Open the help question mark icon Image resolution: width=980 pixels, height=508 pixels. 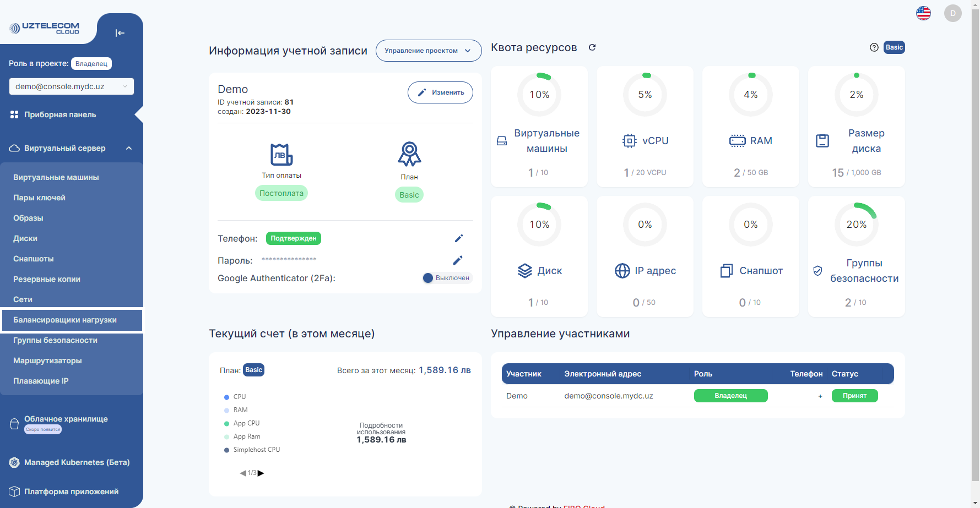(874, 47)
